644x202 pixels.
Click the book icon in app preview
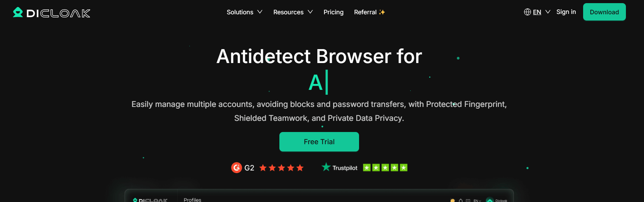pyautogui.click(x=468, y=200)
